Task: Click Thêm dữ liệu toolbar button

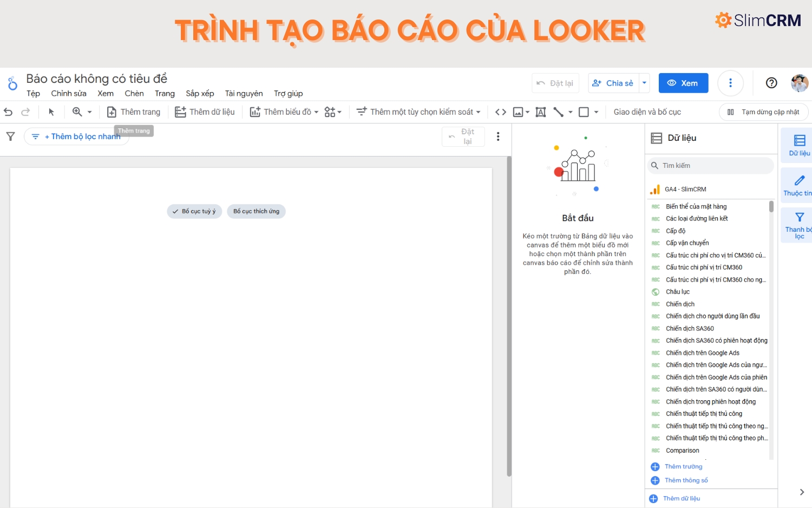Action: click(x=205, y=112)
